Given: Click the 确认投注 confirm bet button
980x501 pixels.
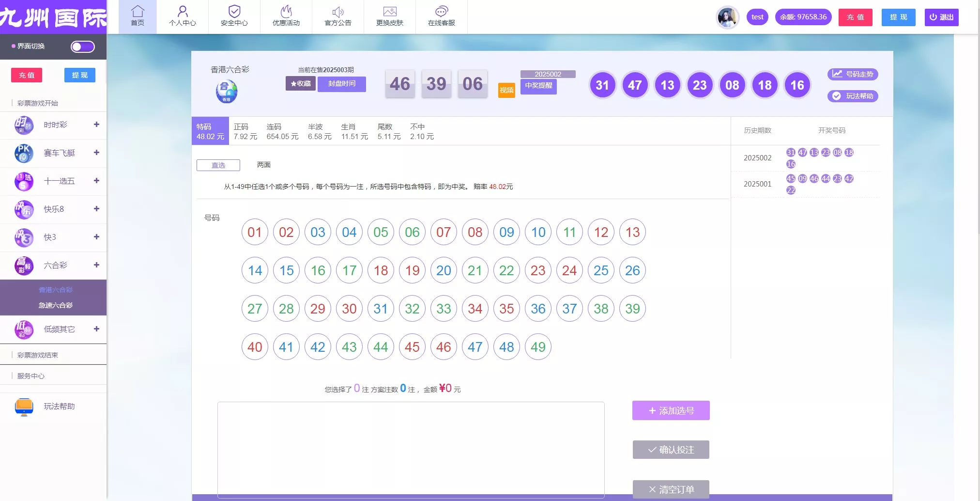Looking at the screenshot, I should click(x=671, y=449).
